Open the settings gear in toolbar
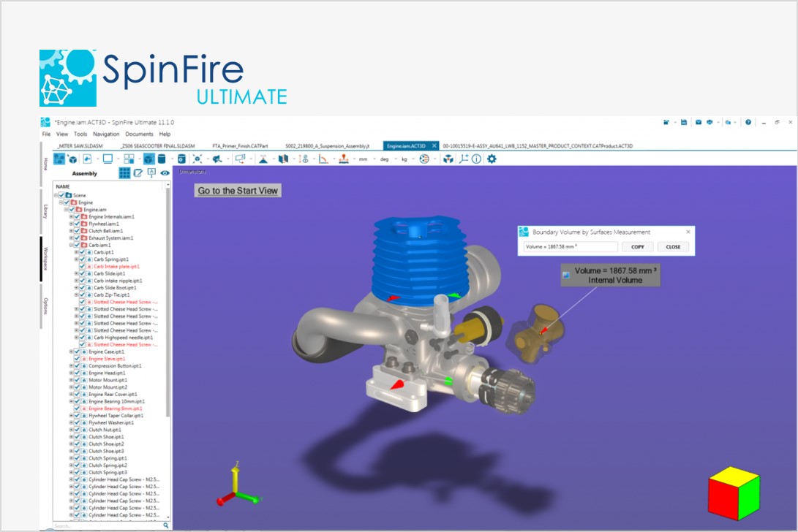This screenshot has width=798, height=532. coord(492,159)
